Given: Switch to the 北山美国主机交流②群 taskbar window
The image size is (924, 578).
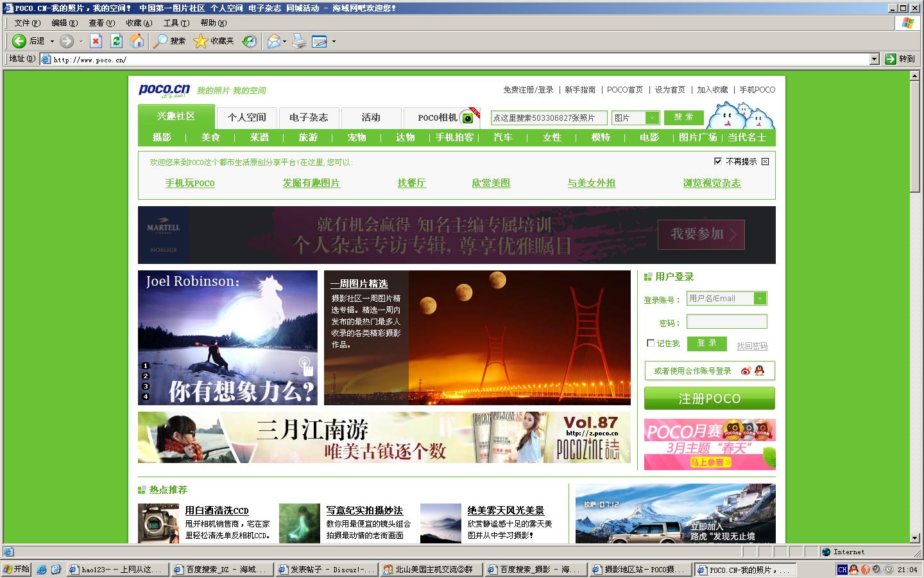Looking at the screenshot, I should click(x=431, y=570).
